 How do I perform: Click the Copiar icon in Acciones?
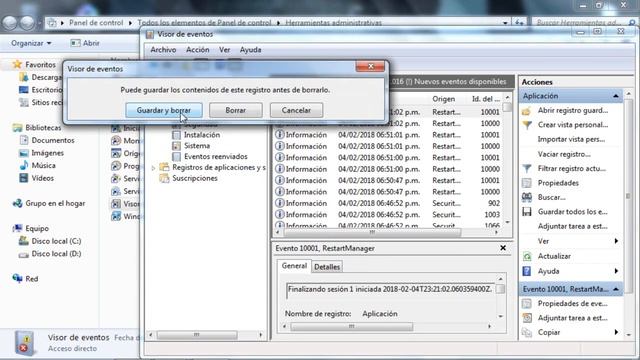point(527,333)
